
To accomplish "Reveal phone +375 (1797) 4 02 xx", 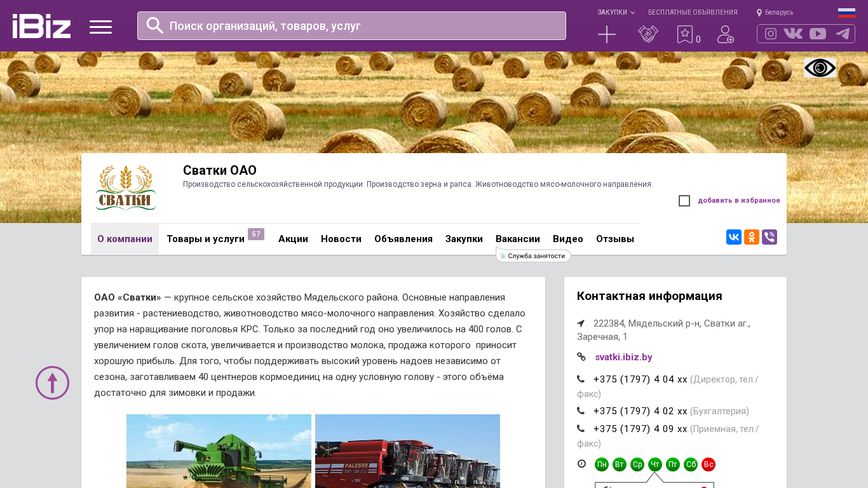I will (640, 411).
